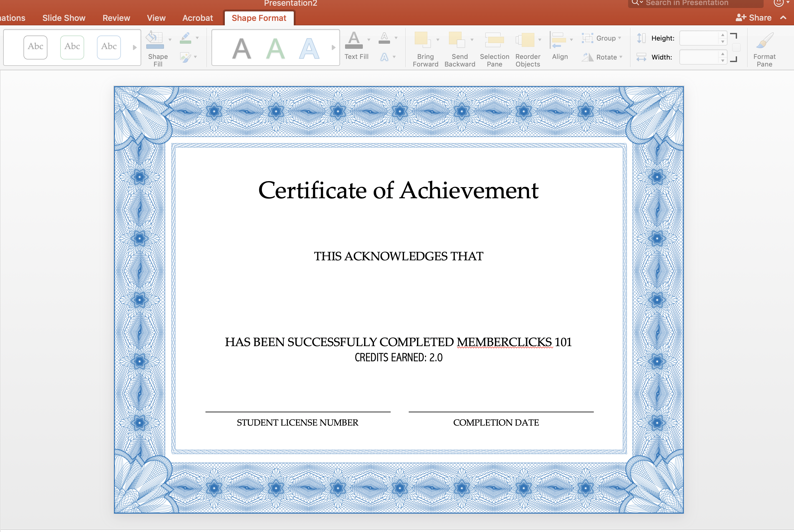The image size is (794, 532).
Task: Click the Shape Outline pen icon
Action: (186, 38)
